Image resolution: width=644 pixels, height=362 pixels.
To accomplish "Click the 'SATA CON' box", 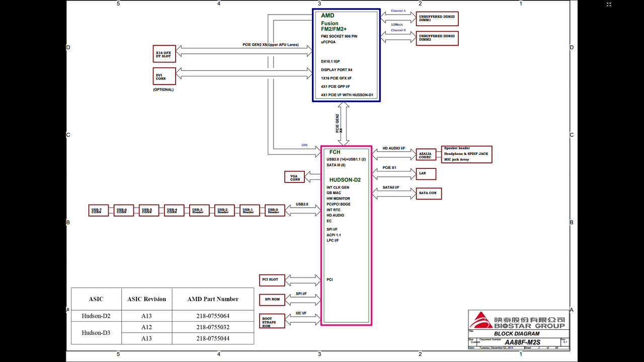I will (429, 193).
